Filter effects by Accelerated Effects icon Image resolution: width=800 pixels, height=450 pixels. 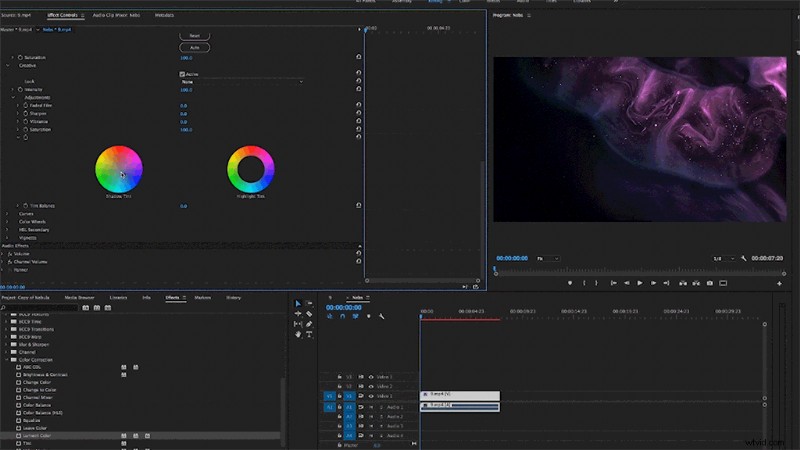tap(86, 308)
